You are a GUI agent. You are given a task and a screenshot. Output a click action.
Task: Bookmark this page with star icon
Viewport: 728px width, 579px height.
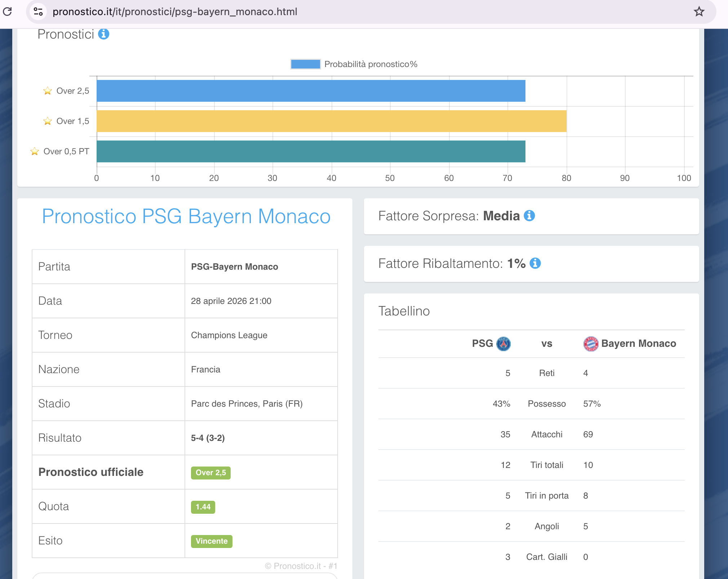699,12
